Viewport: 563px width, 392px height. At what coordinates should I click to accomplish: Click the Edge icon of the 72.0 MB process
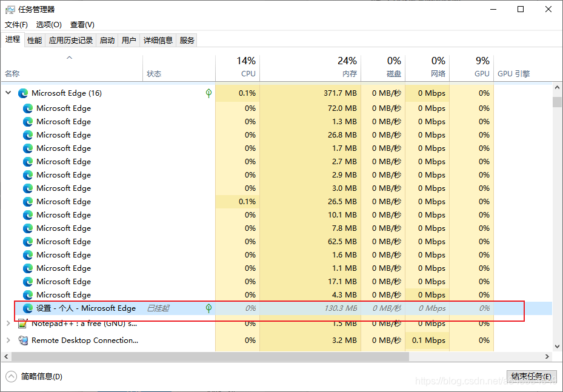[28, 108]
